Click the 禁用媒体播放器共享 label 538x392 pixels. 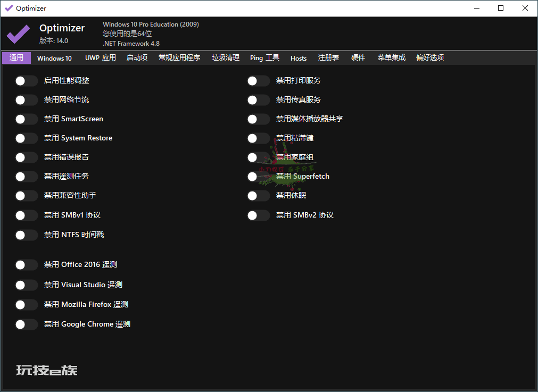310,119
